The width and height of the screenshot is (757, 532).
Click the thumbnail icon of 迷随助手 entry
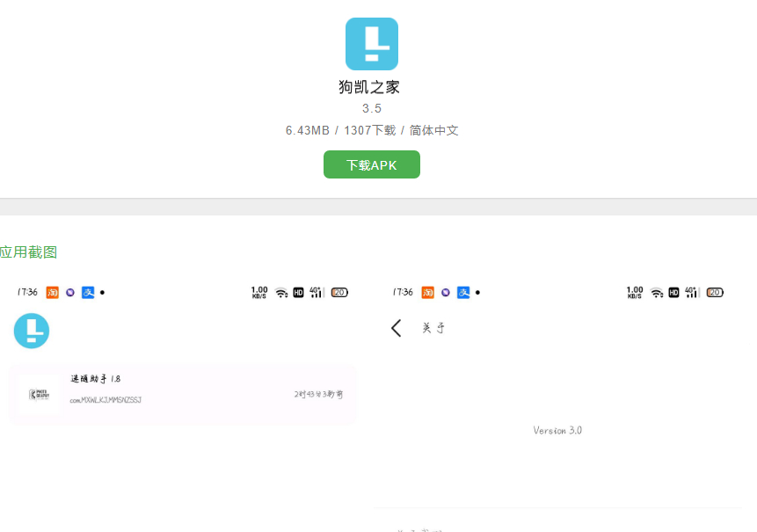click(x=39, y=395)
